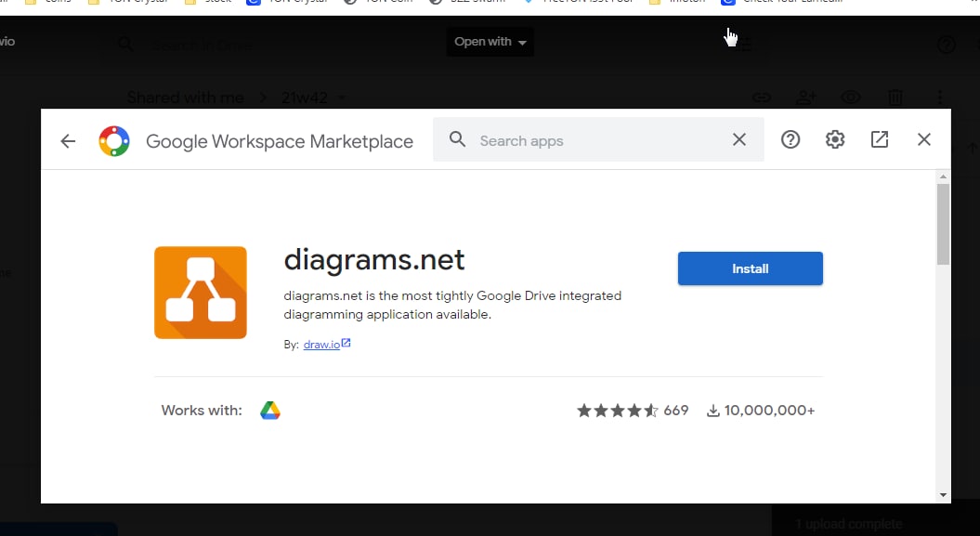The image size is (980, 536).
Task: Click the Google Workspace Marketplace logo
Action: point(114,140)
